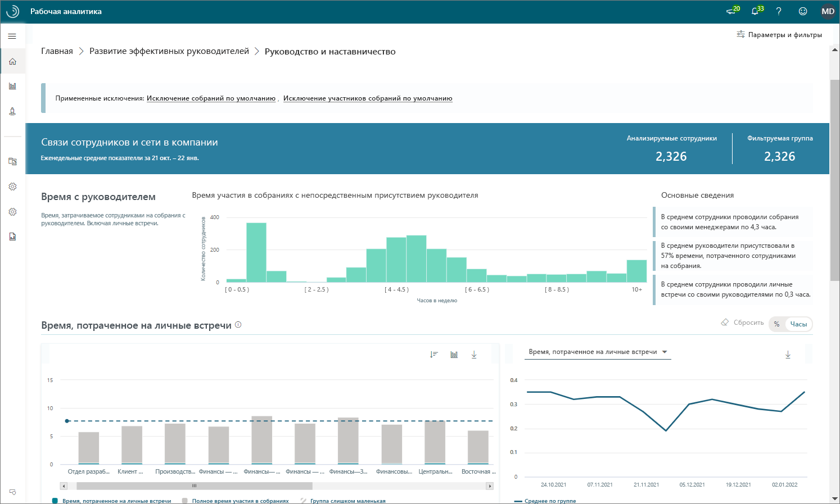
Task: Click insight about 0,3 часа личные встречи
Action: [x=733, y=289]
